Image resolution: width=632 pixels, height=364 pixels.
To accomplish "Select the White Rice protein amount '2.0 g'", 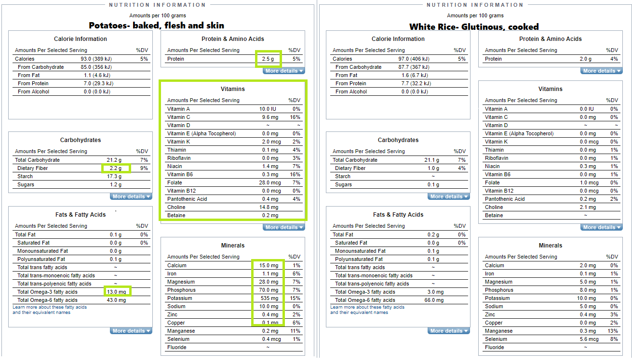I will 586,59.
